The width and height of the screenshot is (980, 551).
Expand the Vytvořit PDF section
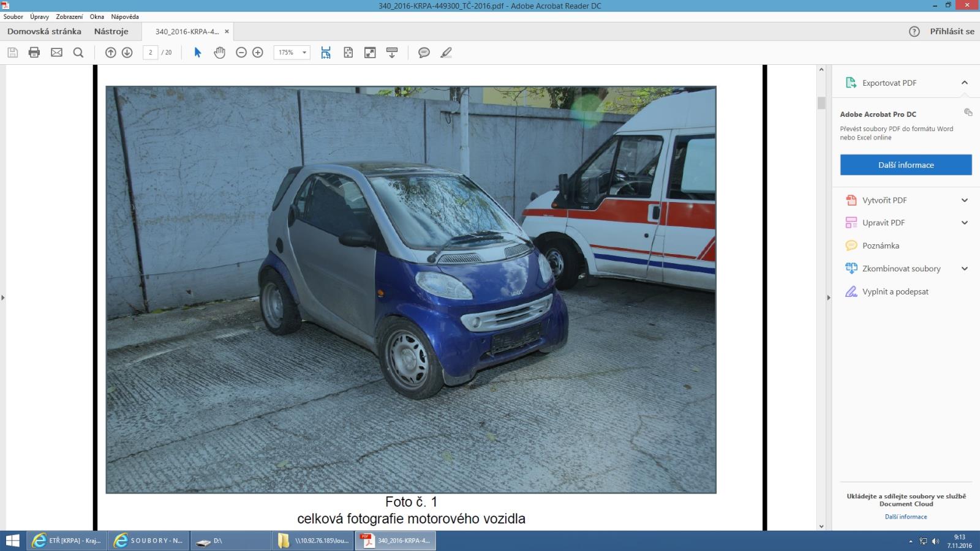pos(965,200)
